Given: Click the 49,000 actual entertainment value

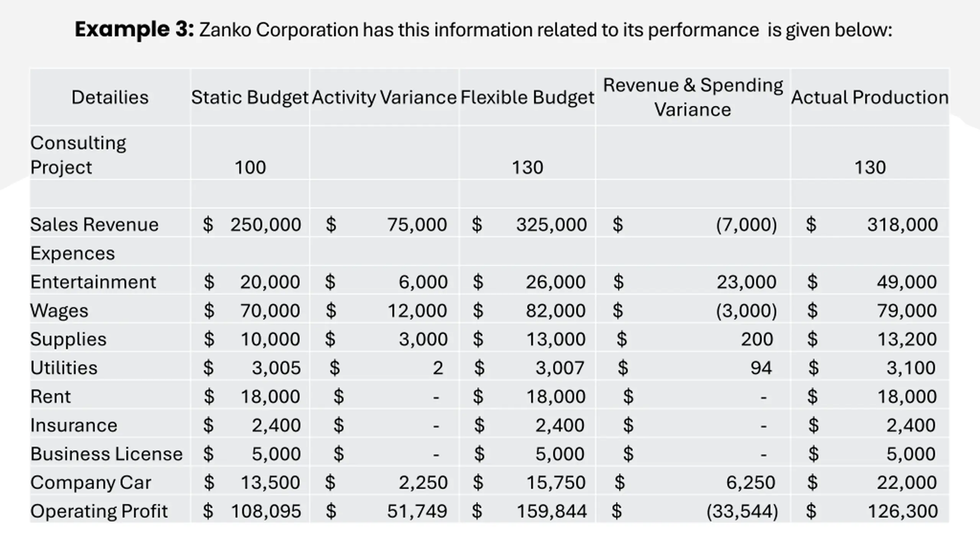Looking at the screenshot, I should click(907, 282).
